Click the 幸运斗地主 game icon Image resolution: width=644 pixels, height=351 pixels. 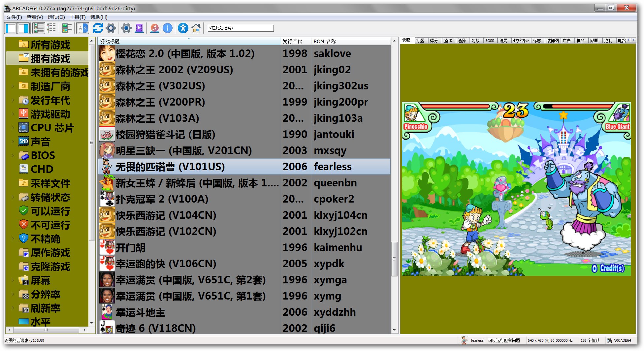[x=107, y=312]
